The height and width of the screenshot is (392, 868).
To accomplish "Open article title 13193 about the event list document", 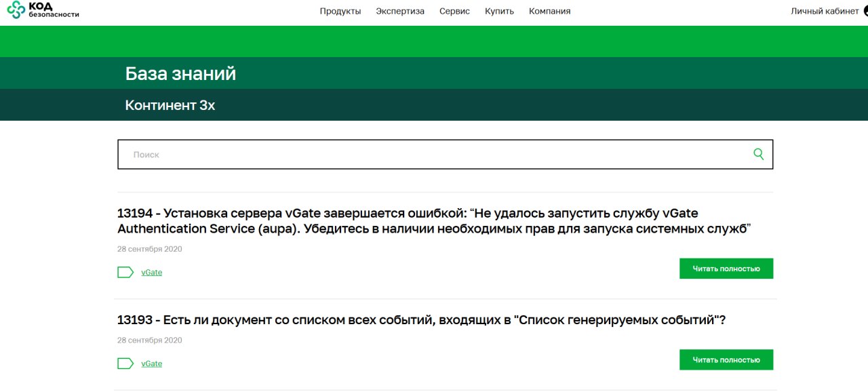I will pos(421,320).
